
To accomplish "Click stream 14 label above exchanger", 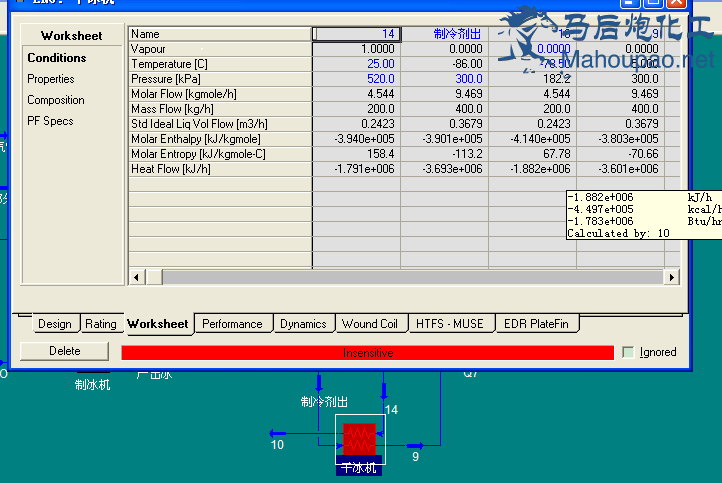I will point(391,410).
